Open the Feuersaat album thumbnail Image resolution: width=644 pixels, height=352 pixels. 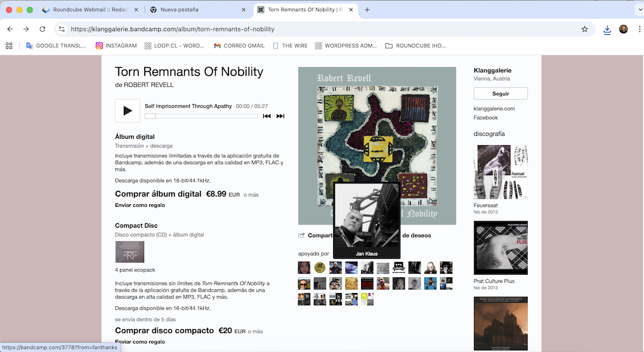[x=501, y=173]
